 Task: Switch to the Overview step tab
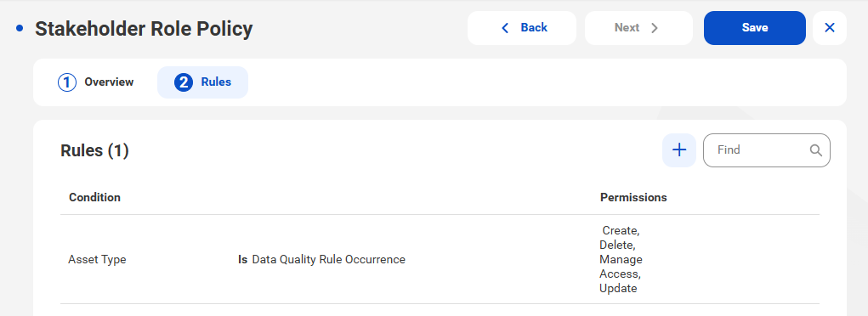(x=96, y=82)
